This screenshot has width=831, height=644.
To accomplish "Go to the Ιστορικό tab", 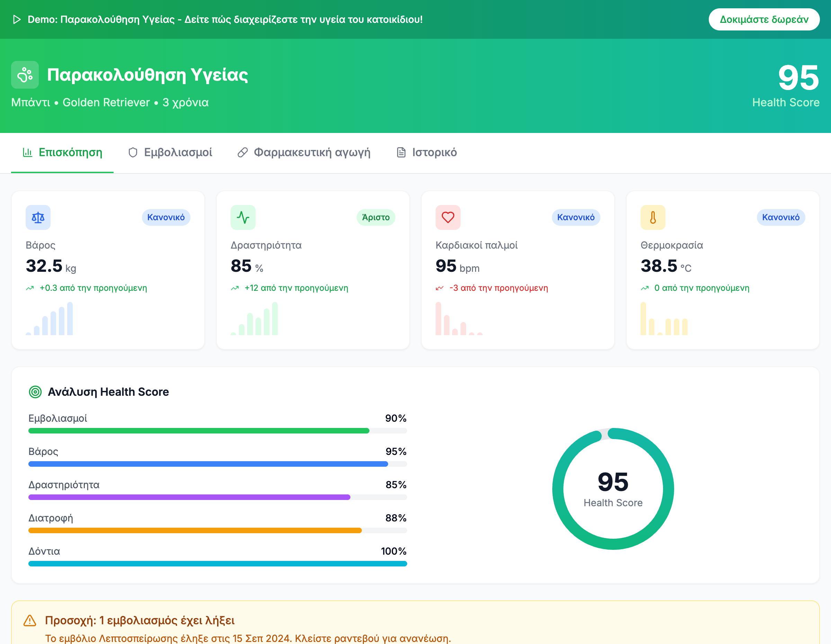I will [427, 153].
